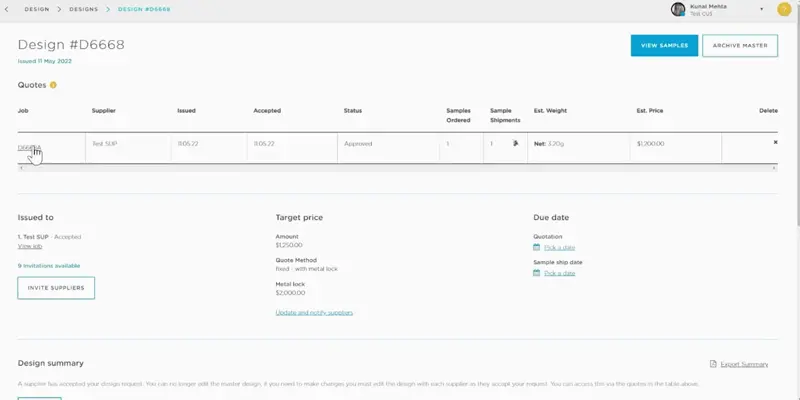Pick a date for Quotation
Screen dimensions: 800x400
[x=559, y=247]
